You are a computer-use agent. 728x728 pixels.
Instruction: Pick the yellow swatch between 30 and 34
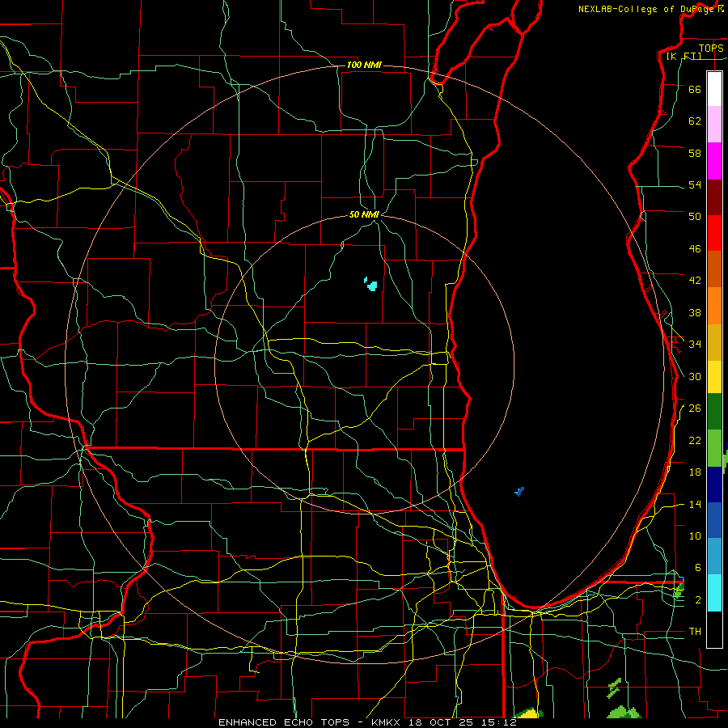(x=714, y=377)
